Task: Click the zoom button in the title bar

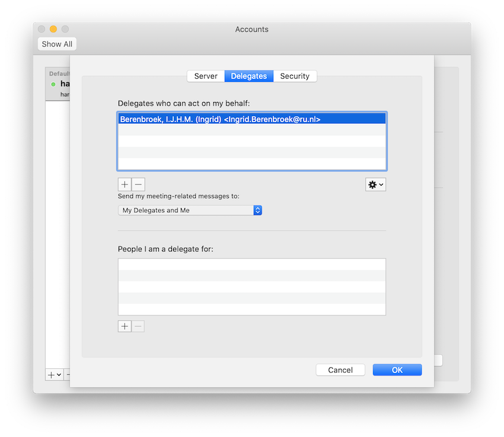Action: [x=65, y=29]
